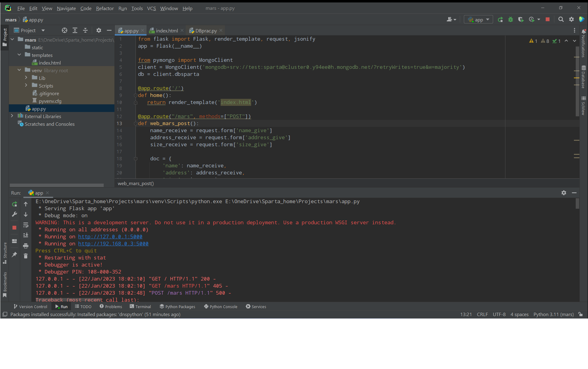Image resolution: width=588 pixels, height=369 pixels.
Task: Open the Problems tool window
Action: tap(111, 307)
